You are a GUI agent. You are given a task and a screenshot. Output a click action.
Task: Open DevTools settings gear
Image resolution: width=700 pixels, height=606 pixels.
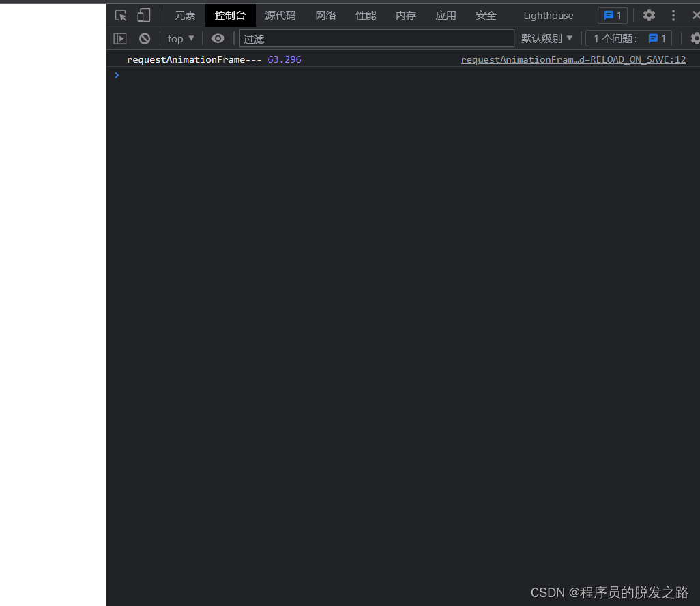648,15
